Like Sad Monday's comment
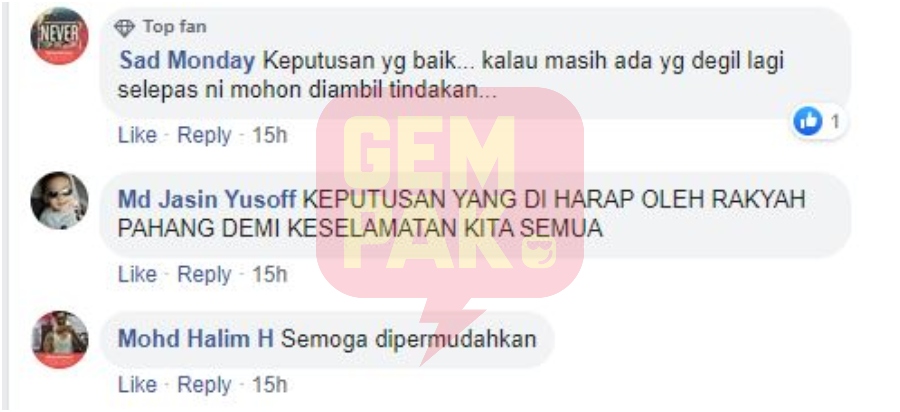900x412 pixels. 137,135
